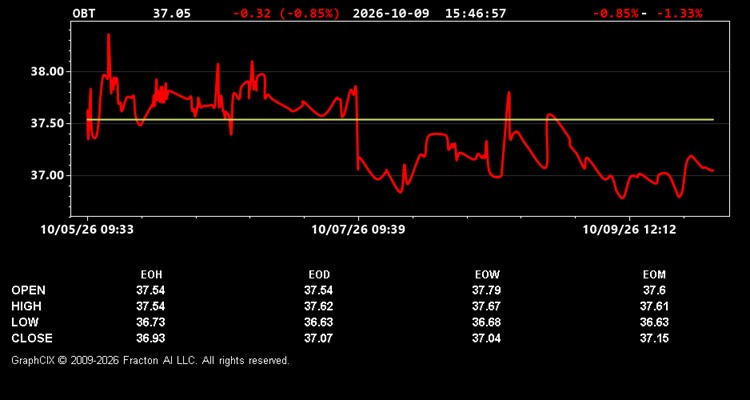Click the EOD LOW value 36.63
Image resolution: width=750 pixels, height=400 pixels.
click(319, 322)
